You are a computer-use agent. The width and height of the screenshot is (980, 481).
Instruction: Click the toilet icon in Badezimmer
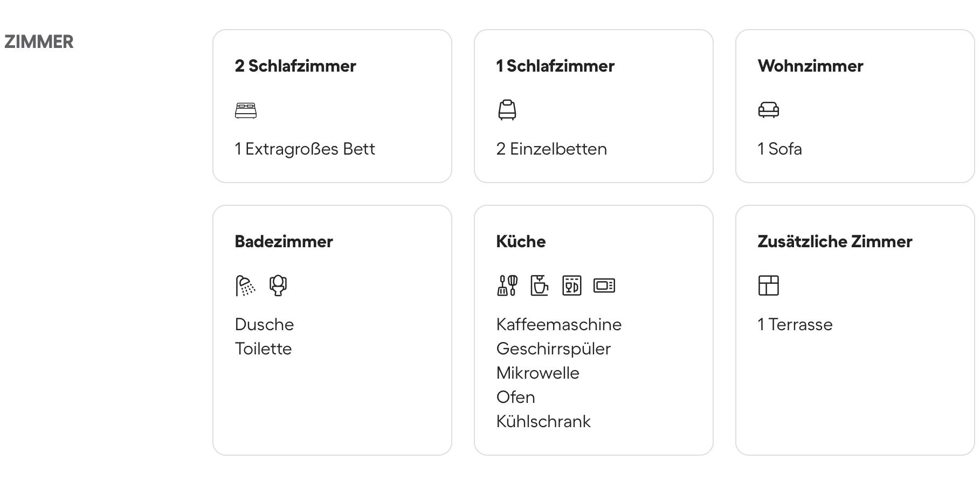tap(278, 285)
